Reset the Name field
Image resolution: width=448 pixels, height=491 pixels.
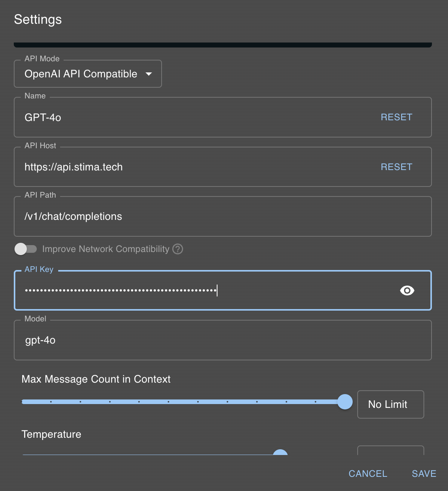[x=396, y=117]
